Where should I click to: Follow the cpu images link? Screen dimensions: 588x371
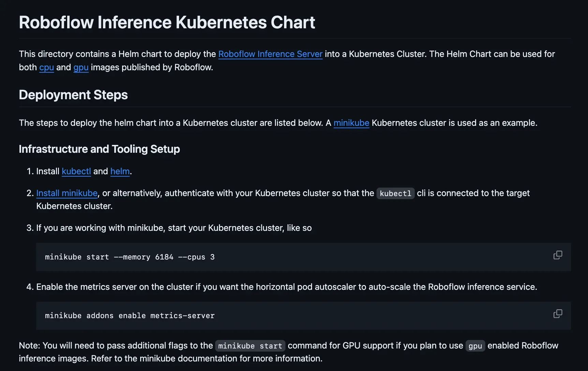pos(46,67)
